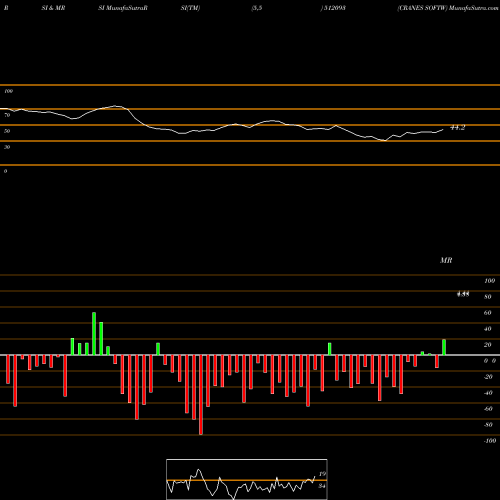Click the 44.2 RSI value label
Image resolution: width=500 pixels, height=500 pixels.
457,128
